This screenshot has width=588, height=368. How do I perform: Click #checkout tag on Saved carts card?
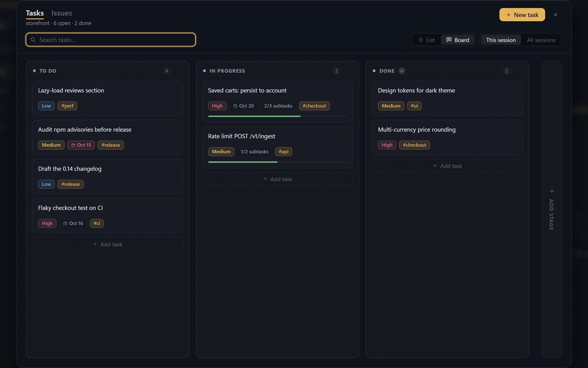click(x=314, y=106)
